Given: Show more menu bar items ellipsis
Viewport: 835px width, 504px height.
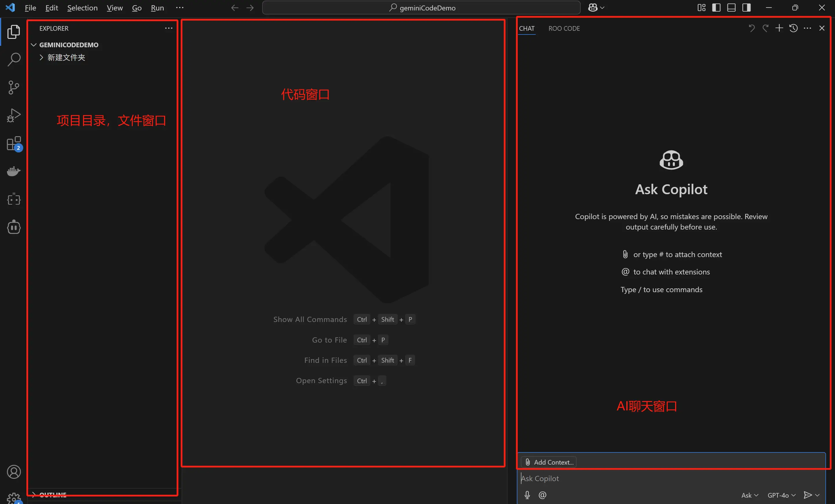Looking at the screenshot, I should pos(180,8).
